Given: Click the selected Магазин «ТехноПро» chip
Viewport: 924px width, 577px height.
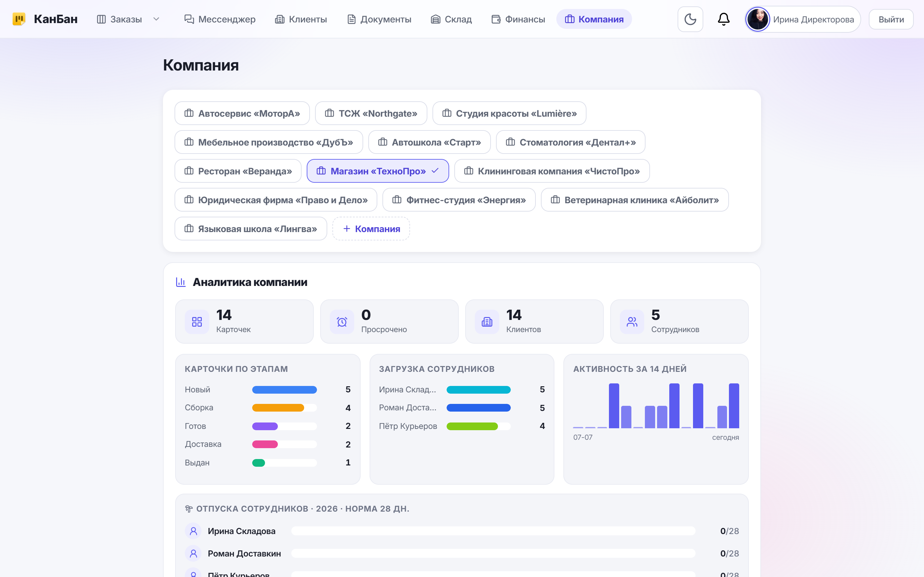Looking at the screenshot, I should tap(378, 171).
